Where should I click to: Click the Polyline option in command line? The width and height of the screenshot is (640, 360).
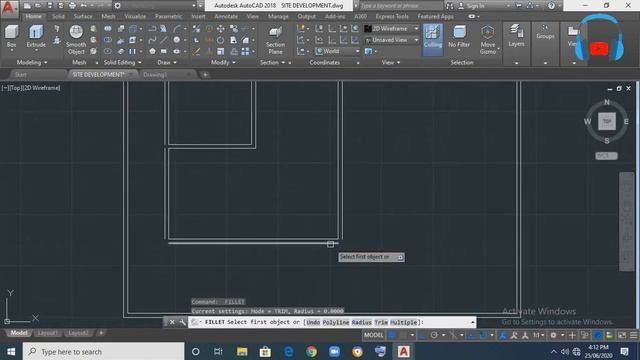point(336,322)
